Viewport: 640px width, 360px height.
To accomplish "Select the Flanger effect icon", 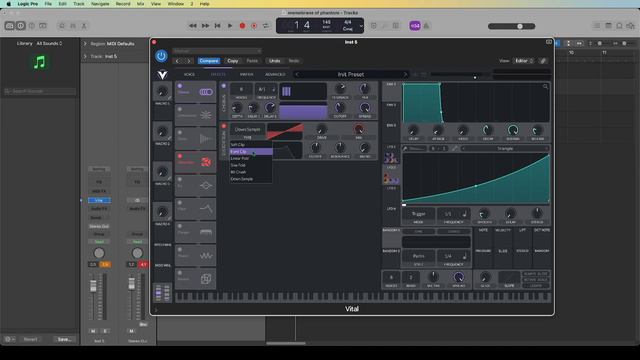I will tap(206, 232).
